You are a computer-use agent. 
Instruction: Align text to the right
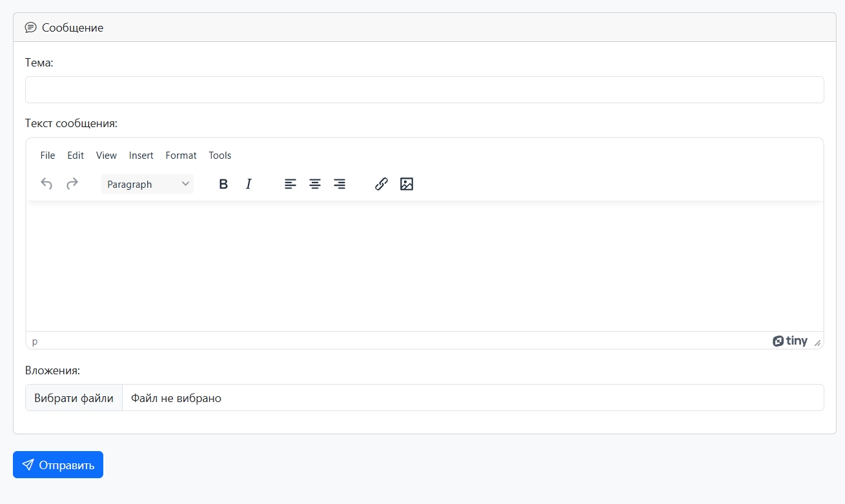340,184
